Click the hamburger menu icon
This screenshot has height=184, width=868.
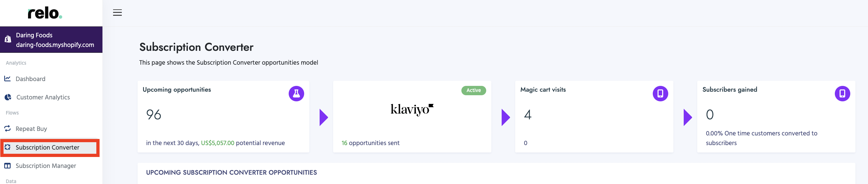[117, 13]
